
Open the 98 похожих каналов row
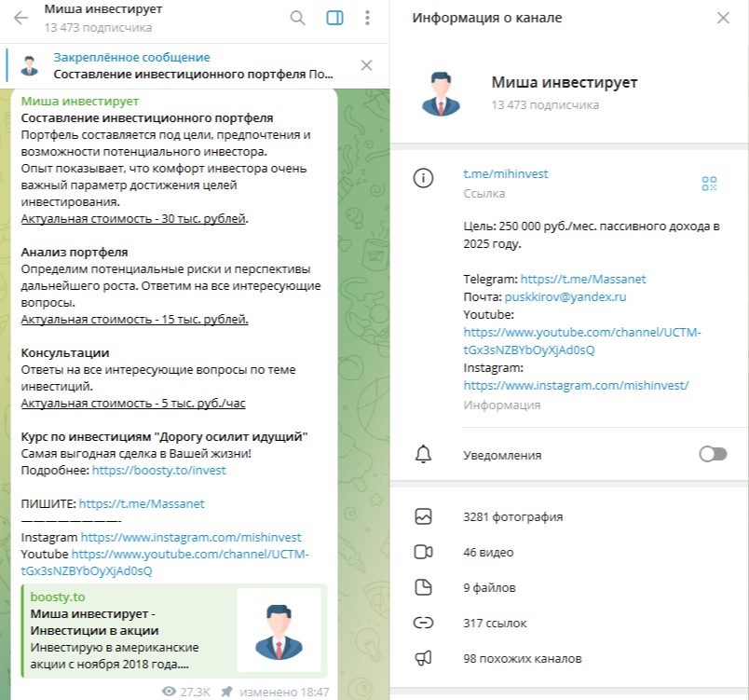click(569, 658)
